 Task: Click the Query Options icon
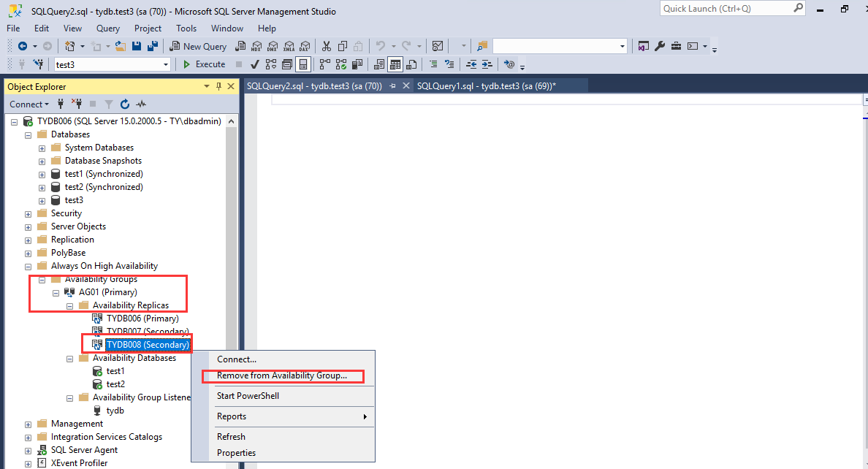point(286,65)
